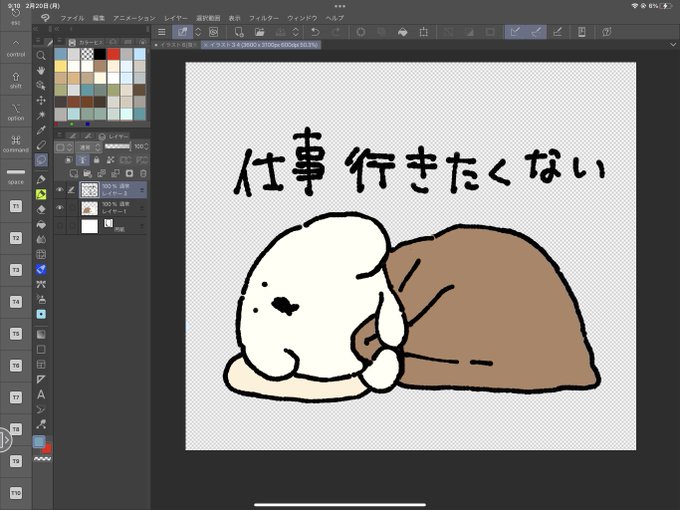
Task: Click the Delete layer trash icon
Action: [143, 173]
